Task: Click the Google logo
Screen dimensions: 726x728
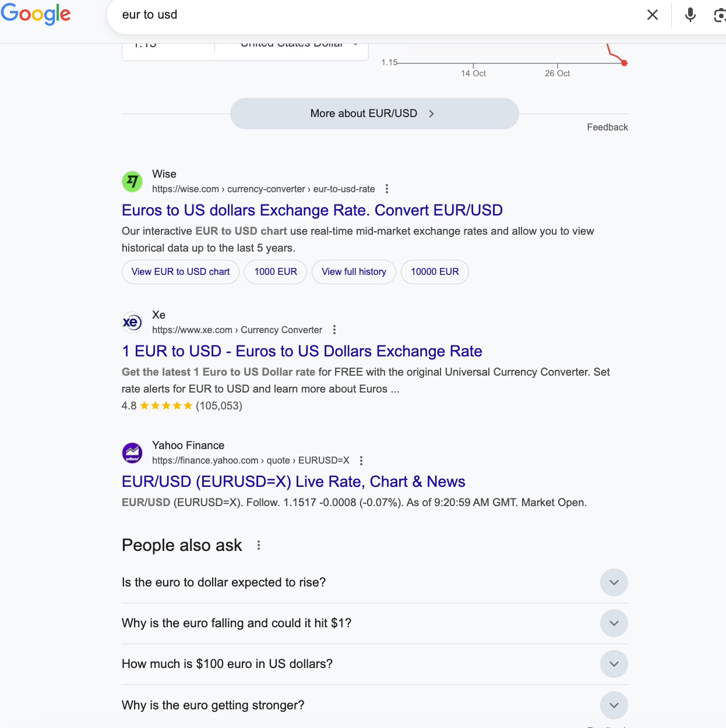Action: [x=36, y=14]
